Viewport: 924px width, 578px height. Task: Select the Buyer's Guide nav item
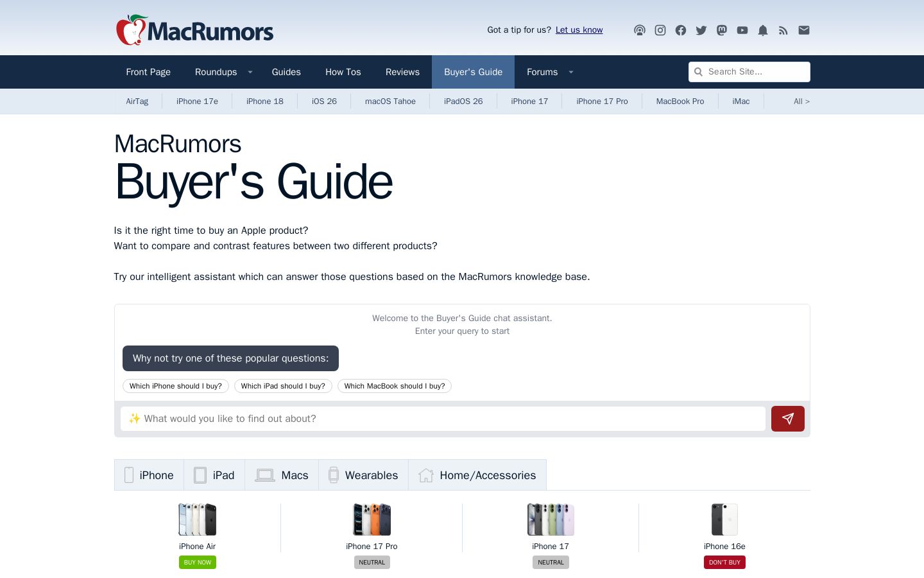tap(474, 72)
